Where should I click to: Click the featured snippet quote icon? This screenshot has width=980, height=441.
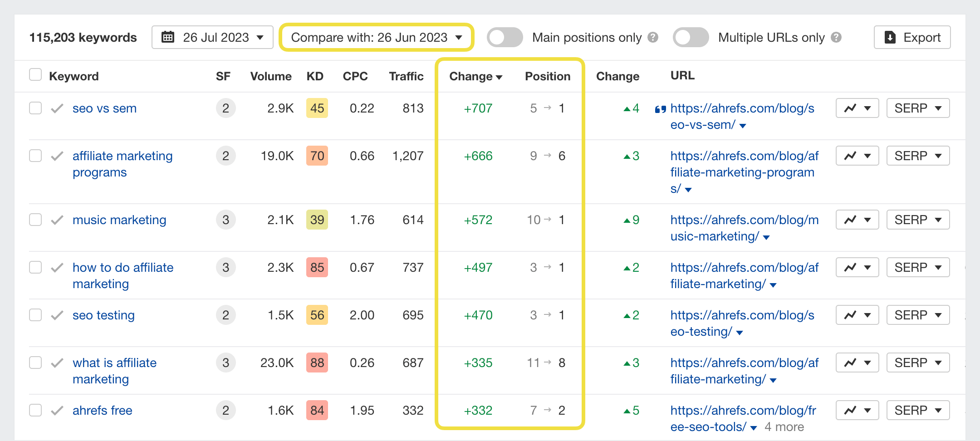pos(661,109)
